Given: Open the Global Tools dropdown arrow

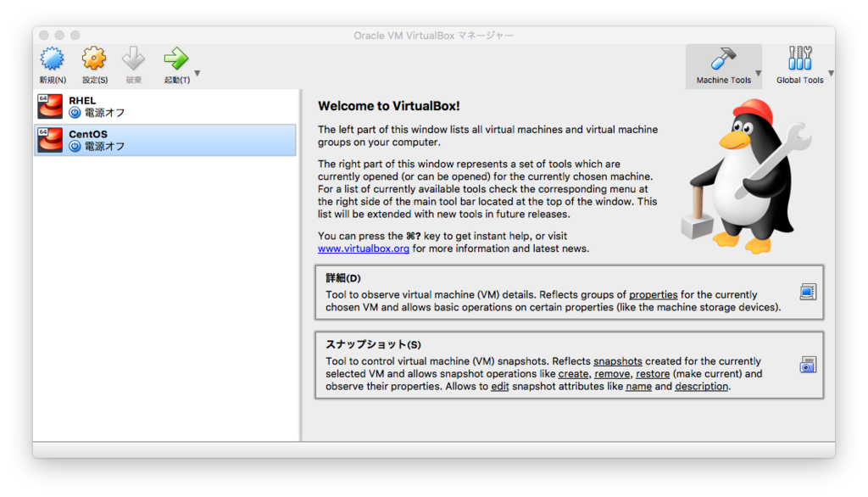Looking at the screenshot, I should tap(831, 73).
